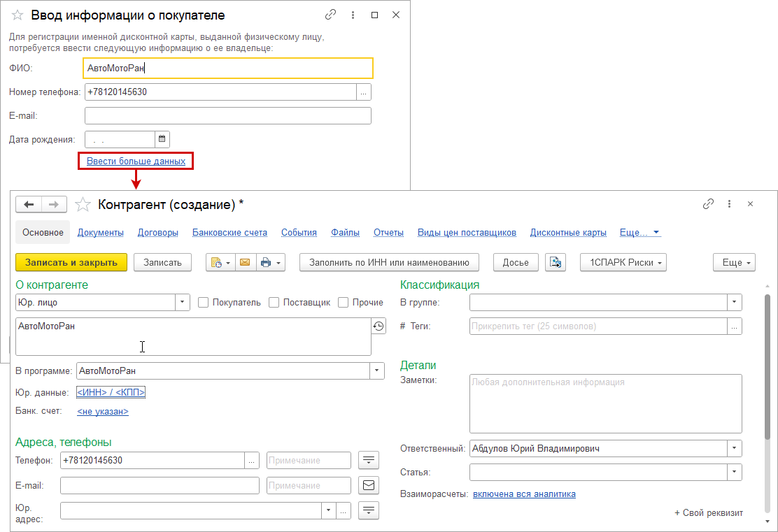
Task: Click the send e-mail icon next to the E-mail field
Action: coord(368,485)
